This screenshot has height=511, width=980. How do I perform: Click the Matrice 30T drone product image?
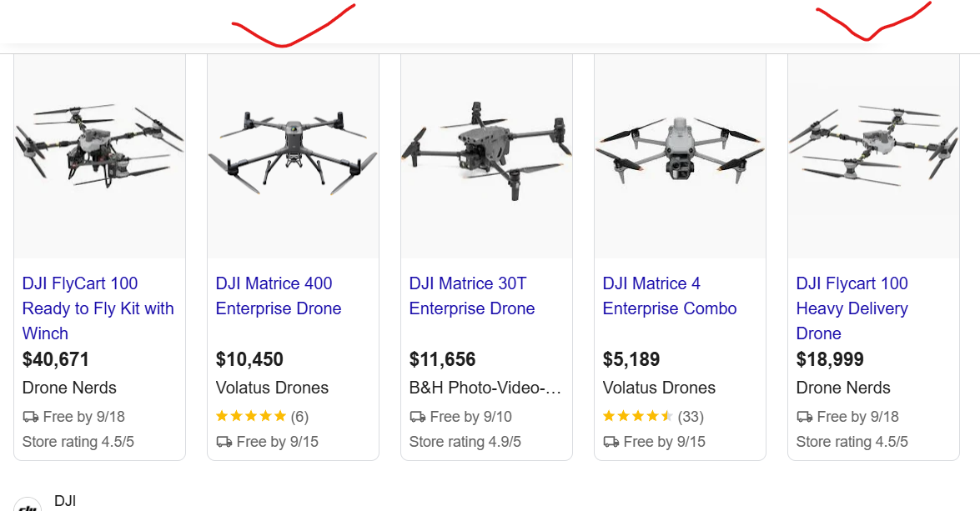(x=486, y=156)
